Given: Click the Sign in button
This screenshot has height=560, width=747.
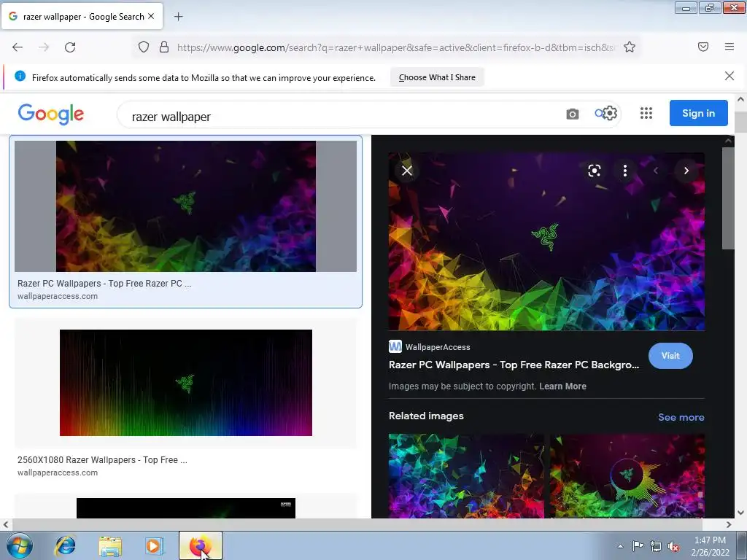Looking at the screenshot, I should (698, 113).
